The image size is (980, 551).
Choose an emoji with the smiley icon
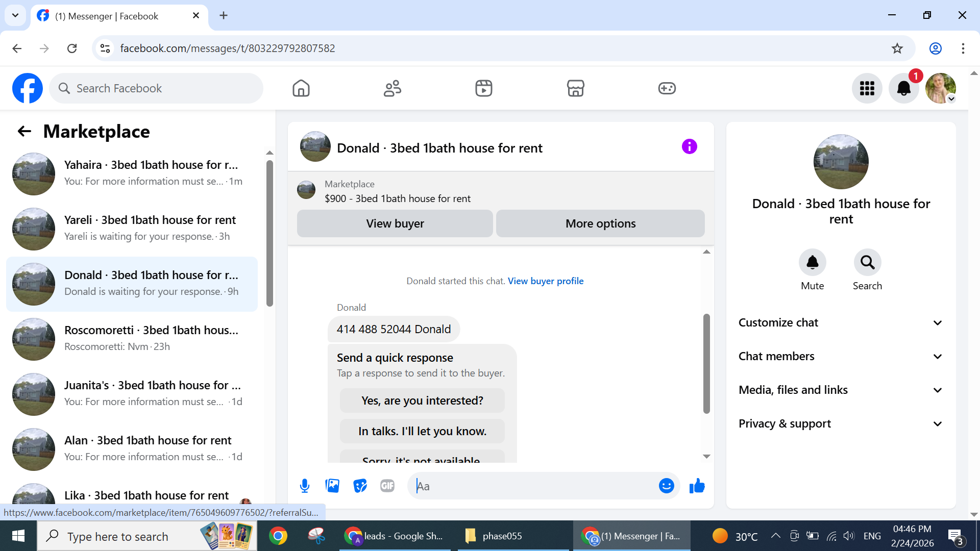(666, 486)
